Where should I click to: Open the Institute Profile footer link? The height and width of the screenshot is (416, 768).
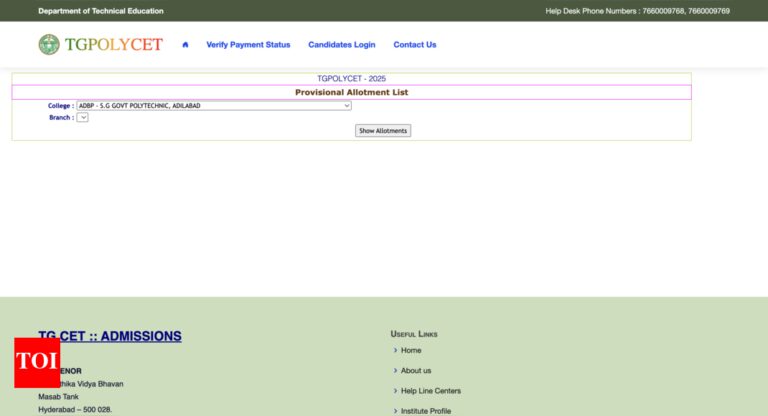(426, 411)
